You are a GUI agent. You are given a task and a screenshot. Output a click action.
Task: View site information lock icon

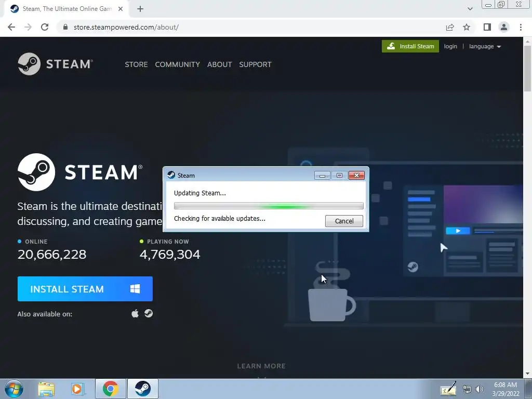tap(65, 27)
